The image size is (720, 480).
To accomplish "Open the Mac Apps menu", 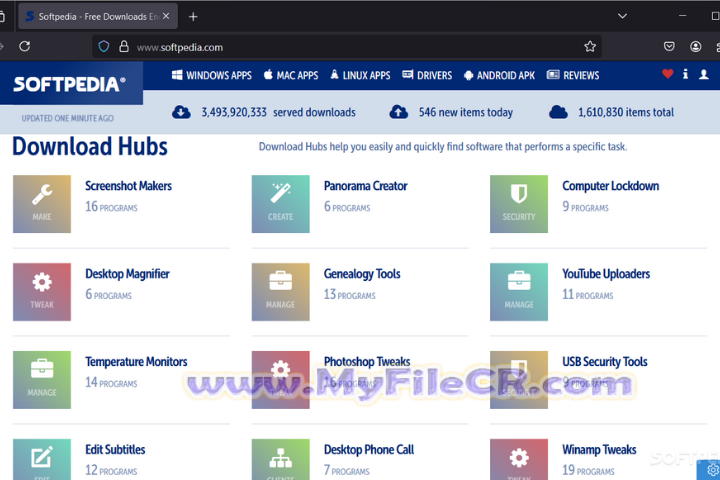I will coord(291,75).
